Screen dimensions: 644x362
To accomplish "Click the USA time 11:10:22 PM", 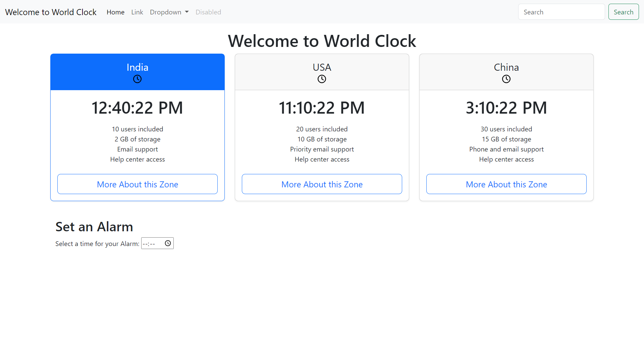I will (x=322, y=108).
